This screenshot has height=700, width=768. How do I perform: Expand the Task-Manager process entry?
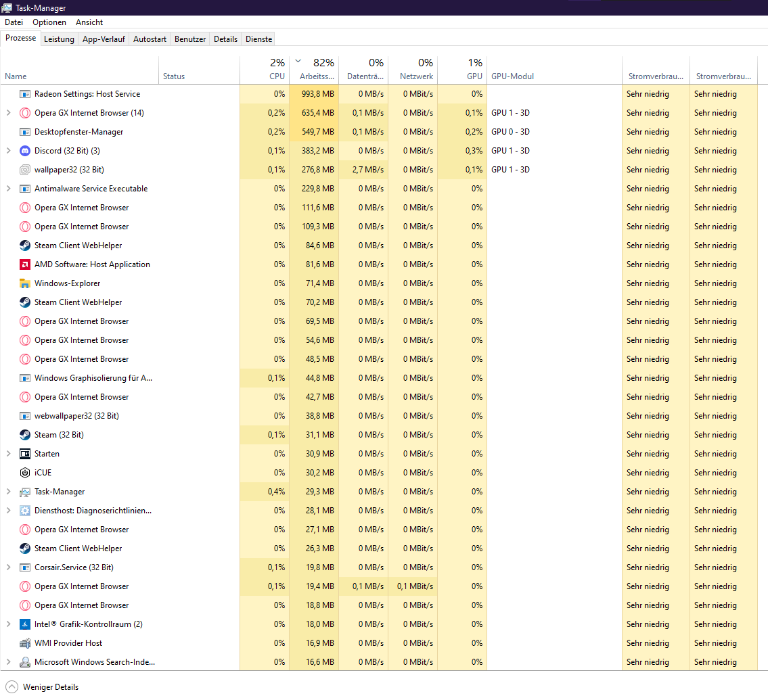click(x=8, y=492)
